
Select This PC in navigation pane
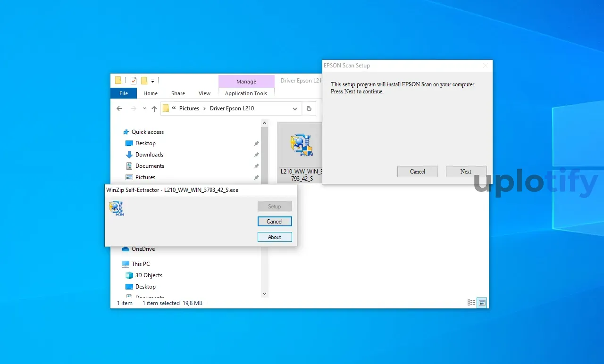pyautogui.click(x=141, y=264)
